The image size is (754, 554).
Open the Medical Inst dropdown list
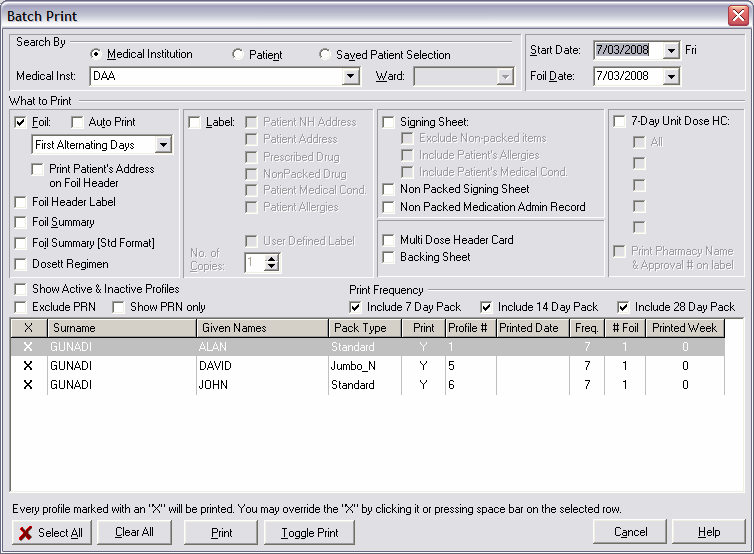350,76
